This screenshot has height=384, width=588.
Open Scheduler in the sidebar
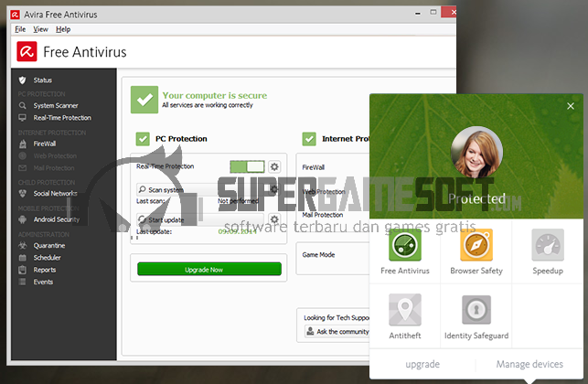pos(48,258)
